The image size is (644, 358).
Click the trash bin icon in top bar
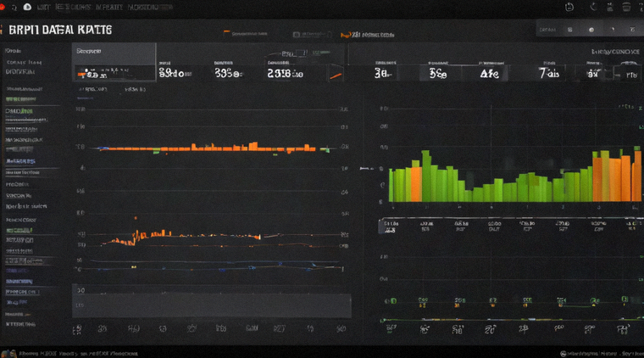pos(626,7)
